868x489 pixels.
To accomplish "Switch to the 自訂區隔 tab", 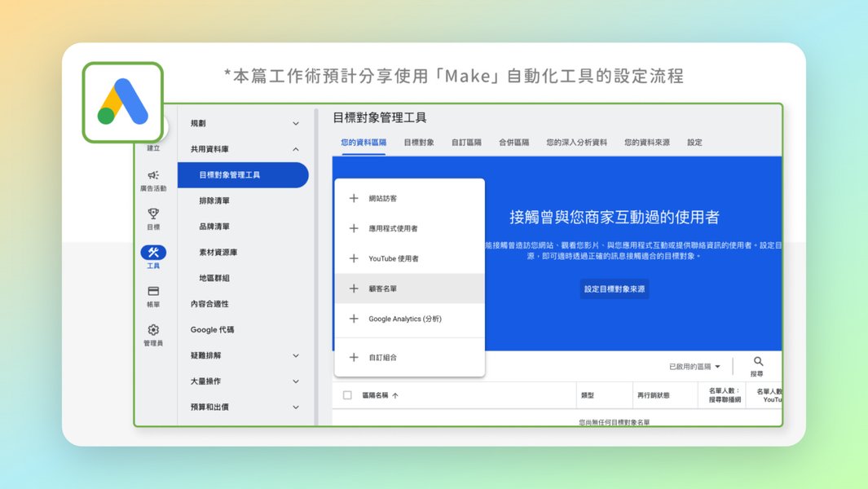I will 466,143.
